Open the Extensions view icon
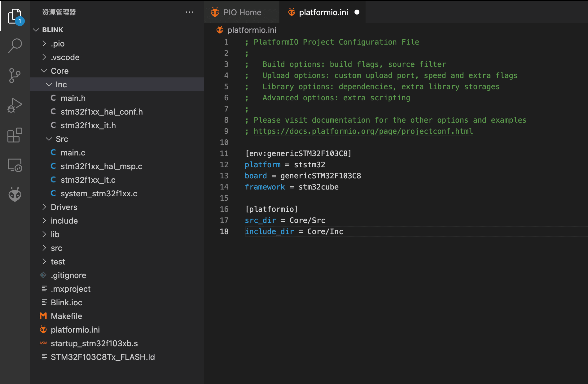 point(15,135)
